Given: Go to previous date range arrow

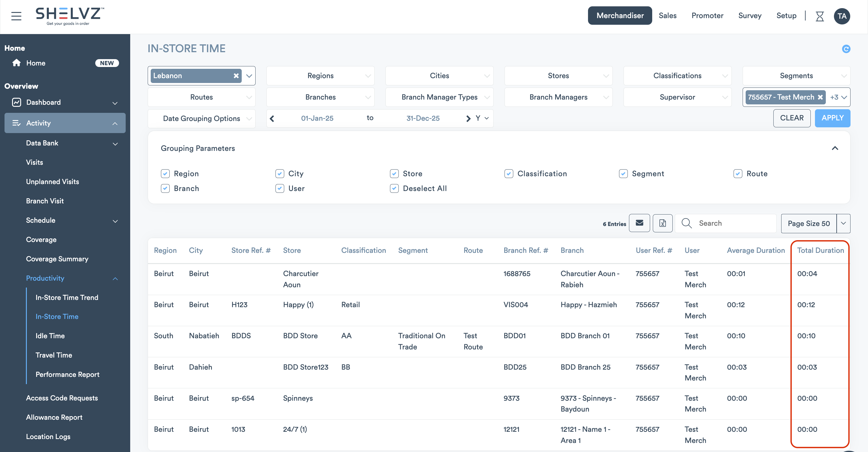Looking at the screenshot, I should pos(272,118).
